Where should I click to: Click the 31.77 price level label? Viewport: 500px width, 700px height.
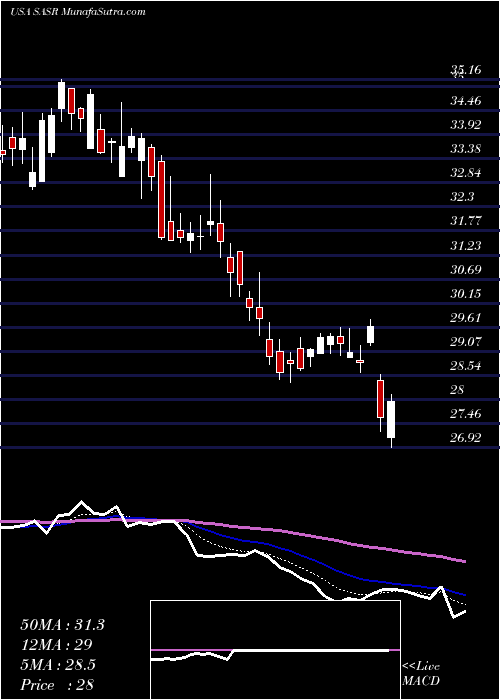click(x=466, y=221)
